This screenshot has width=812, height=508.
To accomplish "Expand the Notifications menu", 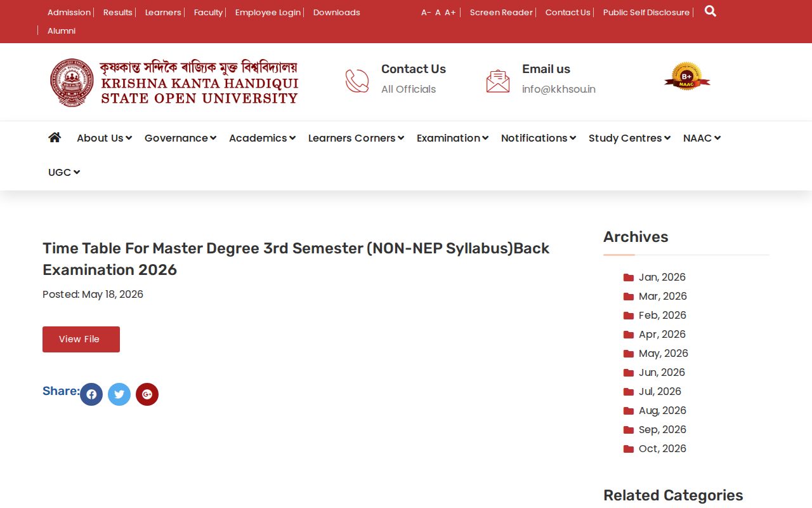I will coord(539,138).
